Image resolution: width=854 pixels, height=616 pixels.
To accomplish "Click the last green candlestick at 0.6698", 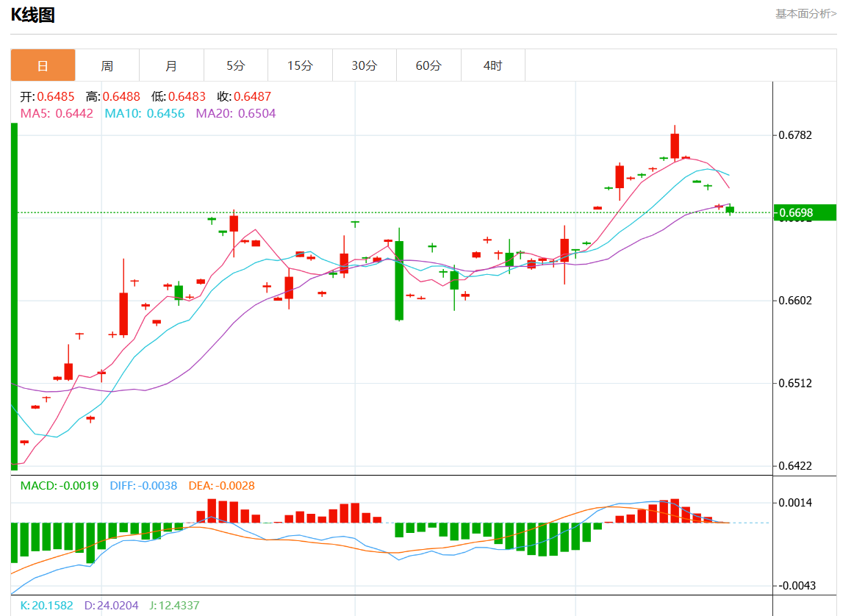I will click(730, 209).
